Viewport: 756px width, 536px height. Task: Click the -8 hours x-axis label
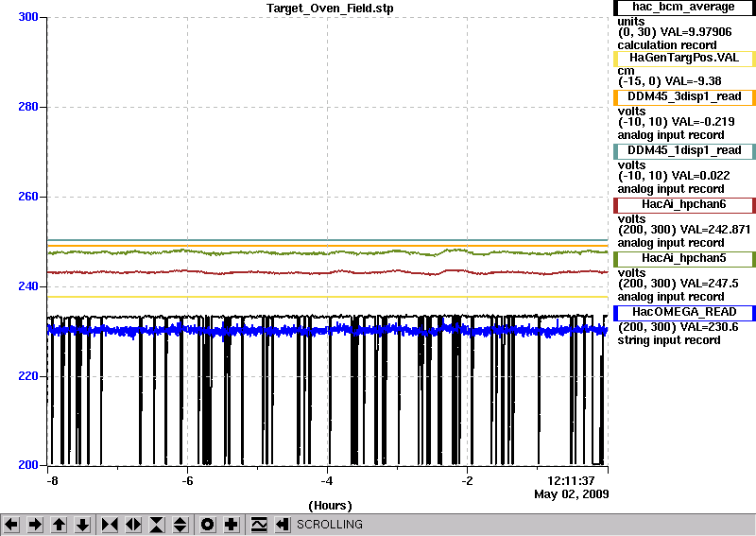(x=53, y=481)
